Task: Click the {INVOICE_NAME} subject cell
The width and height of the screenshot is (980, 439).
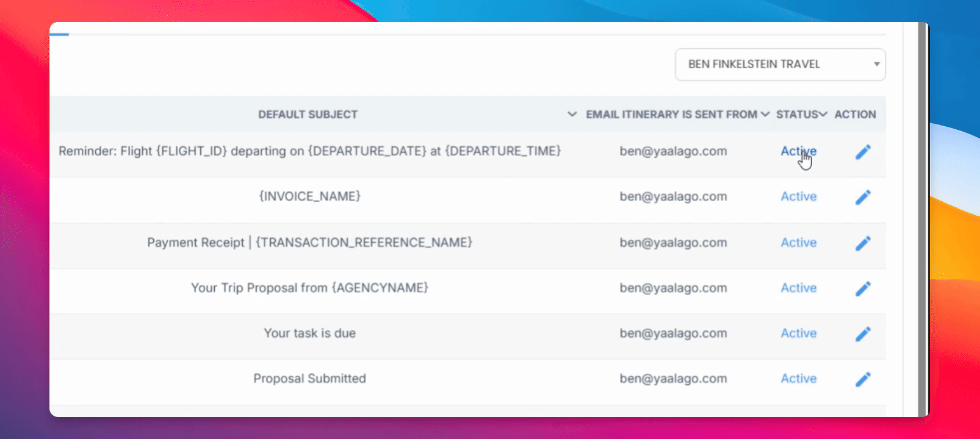Action: pyautogui.click(x=309, y=196)
